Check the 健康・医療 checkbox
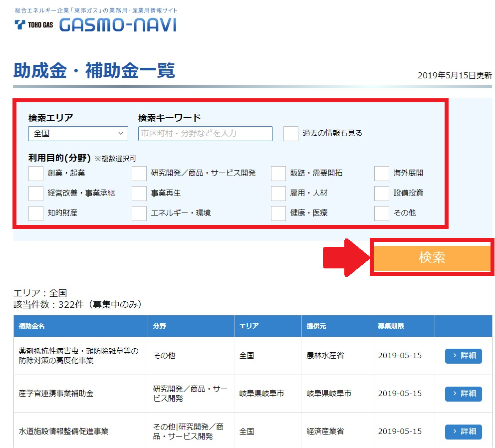 tap(278, 213)
